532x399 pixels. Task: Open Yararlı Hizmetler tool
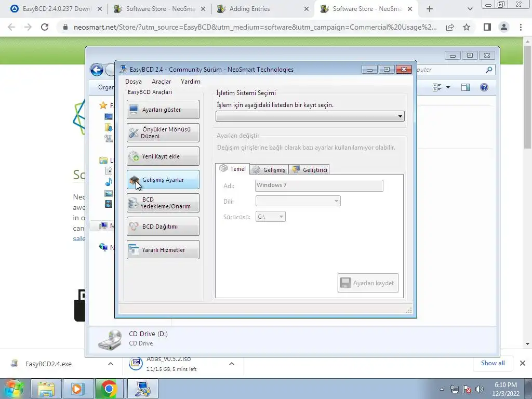pos(163,250)
